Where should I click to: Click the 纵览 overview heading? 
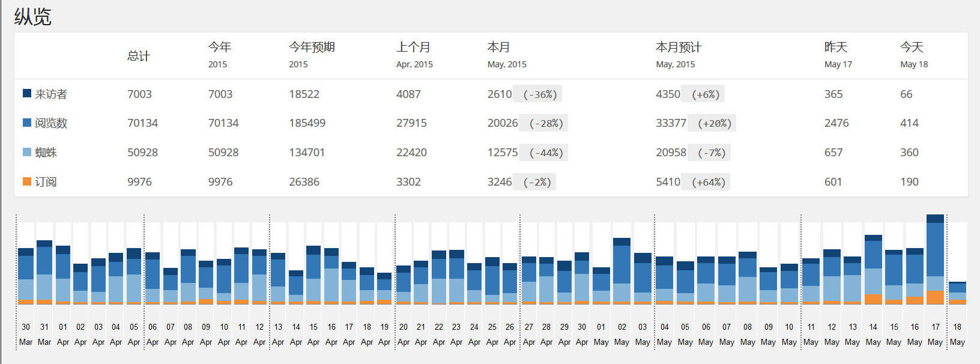point(32,16)
